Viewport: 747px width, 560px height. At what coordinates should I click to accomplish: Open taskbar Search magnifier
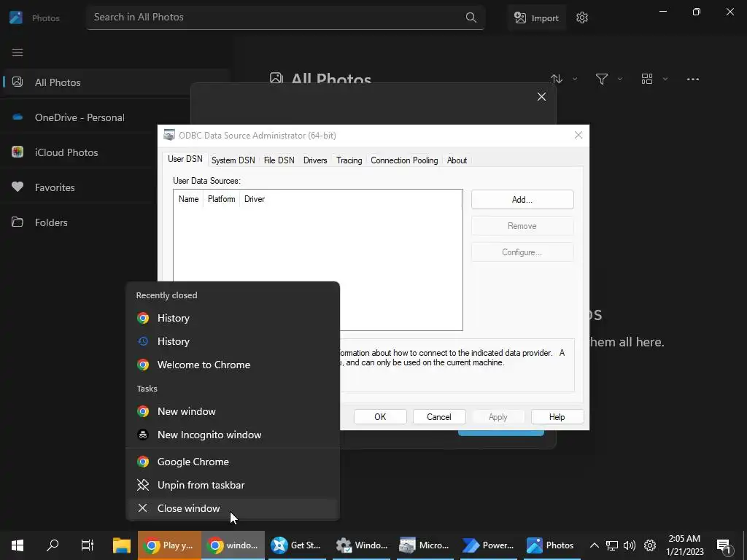53,545
